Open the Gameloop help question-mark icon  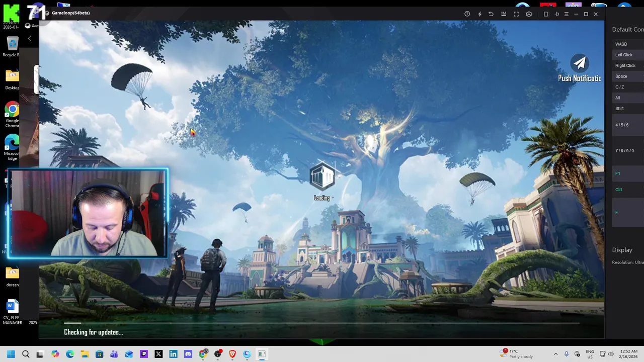tap(467, 14)
